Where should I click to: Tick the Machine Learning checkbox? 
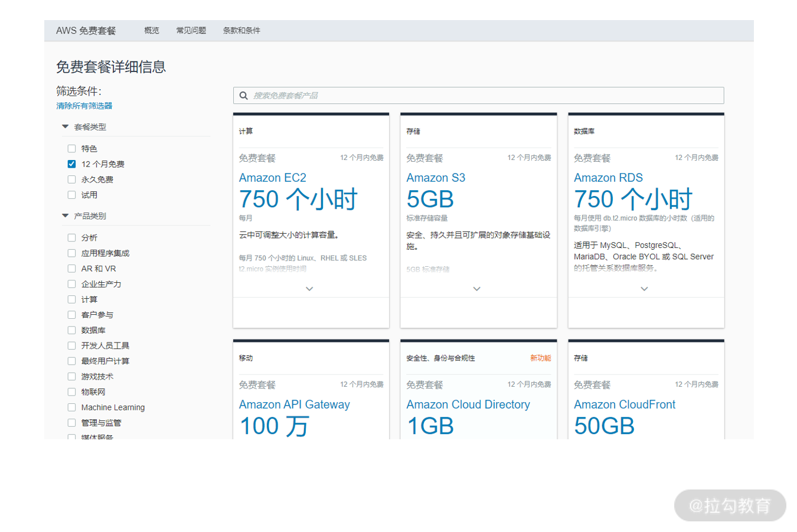click(71, 407)
